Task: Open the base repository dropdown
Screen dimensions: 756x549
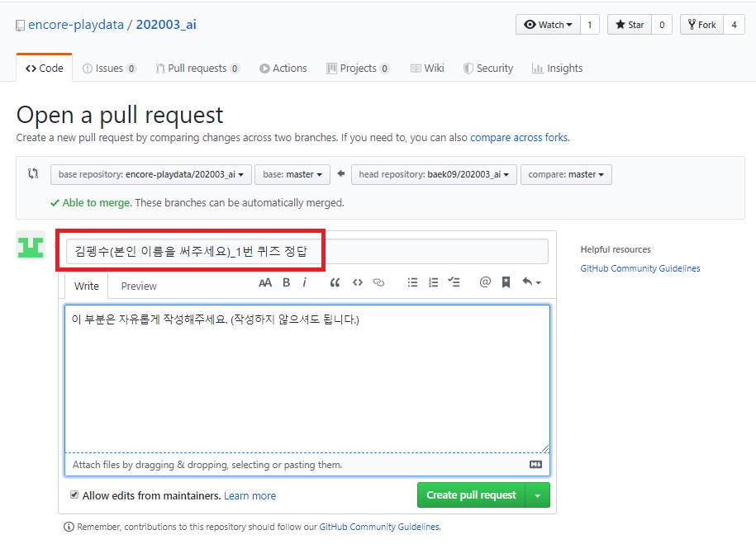Action: coord(151,174)
